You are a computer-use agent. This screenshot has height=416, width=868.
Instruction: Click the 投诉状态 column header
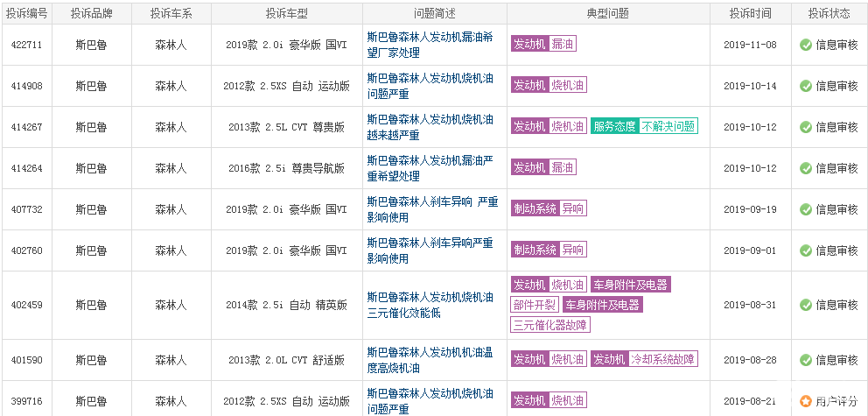[x=829, y=14]
